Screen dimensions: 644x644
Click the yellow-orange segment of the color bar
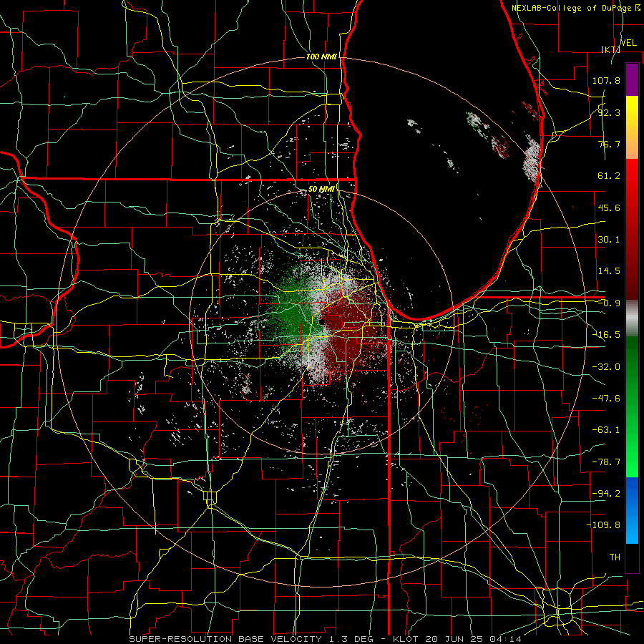click(632, 127)
